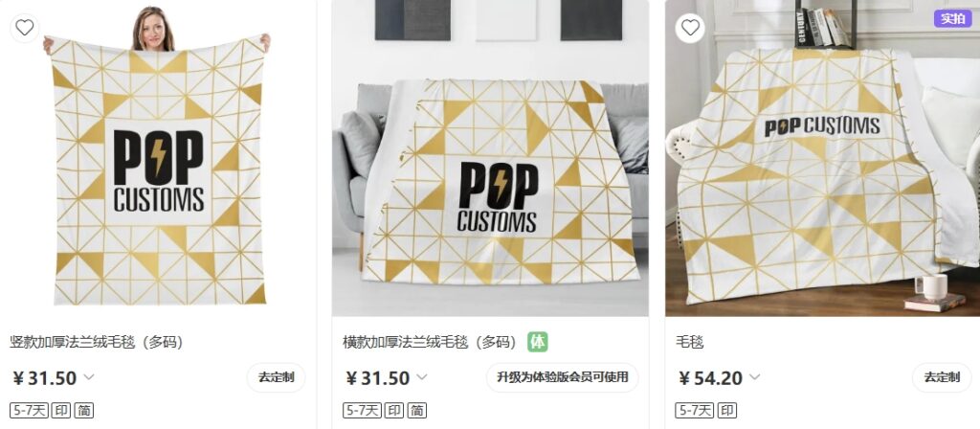Screen dimensions: 980x429
Task: Click the 印 tag under the horizontal blanket
Action: coord(393,410)
